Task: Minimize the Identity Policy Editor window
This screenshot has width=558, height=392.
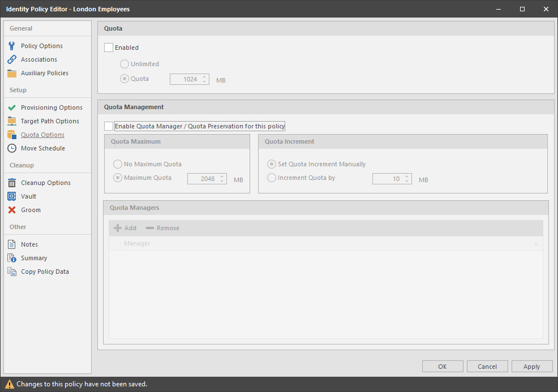Action: (499, 9)
